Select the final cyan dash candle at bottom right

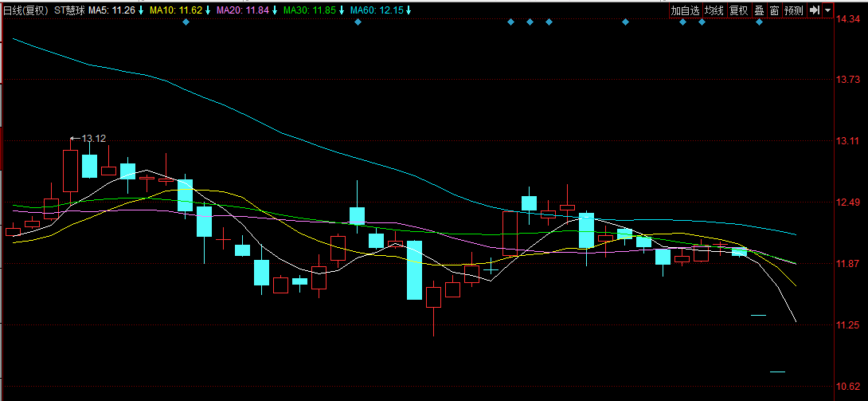click(x=778, y=372)
